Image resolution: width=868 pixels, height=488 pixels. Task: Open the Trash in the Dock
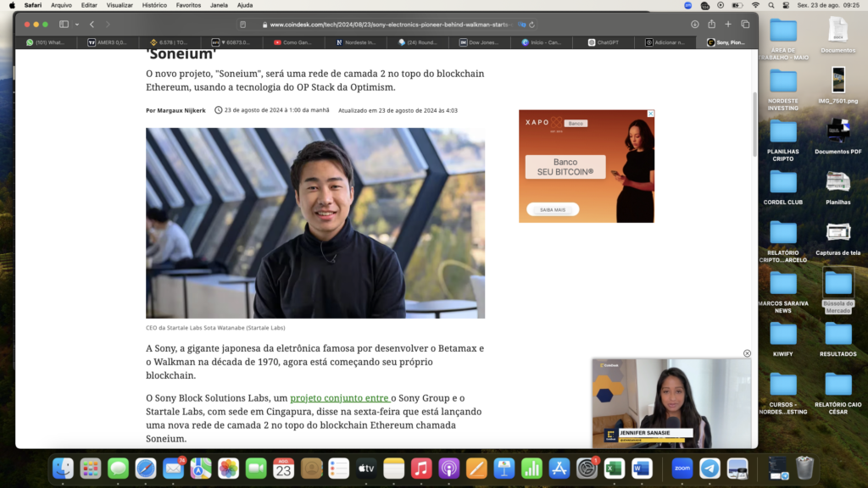point(804,469)
